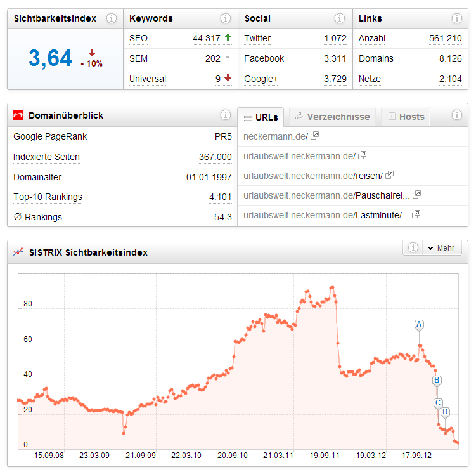Image resolution: width=476 pixels, height=472 pixels.
Task: Expand the Mehr dropdown
Action: [442, 247]
